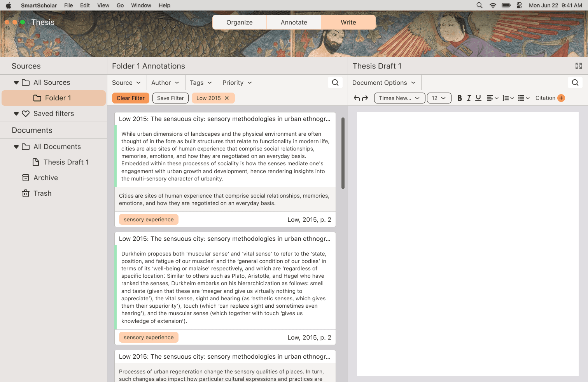Viewport: 588px width, 382px height.
Task: Click into the blank Thesis Draft page
Action: coord(468,244)
